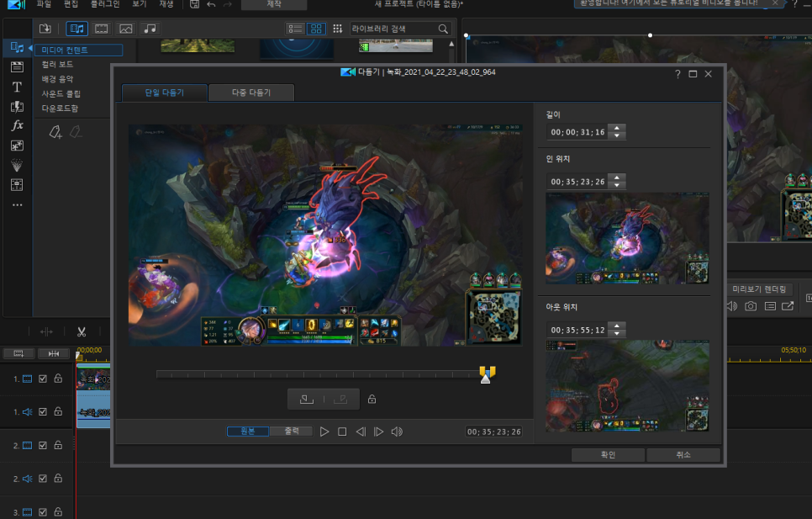Click the scissors split tool on timeline
The image size is (812, 519).
point(82,331)
